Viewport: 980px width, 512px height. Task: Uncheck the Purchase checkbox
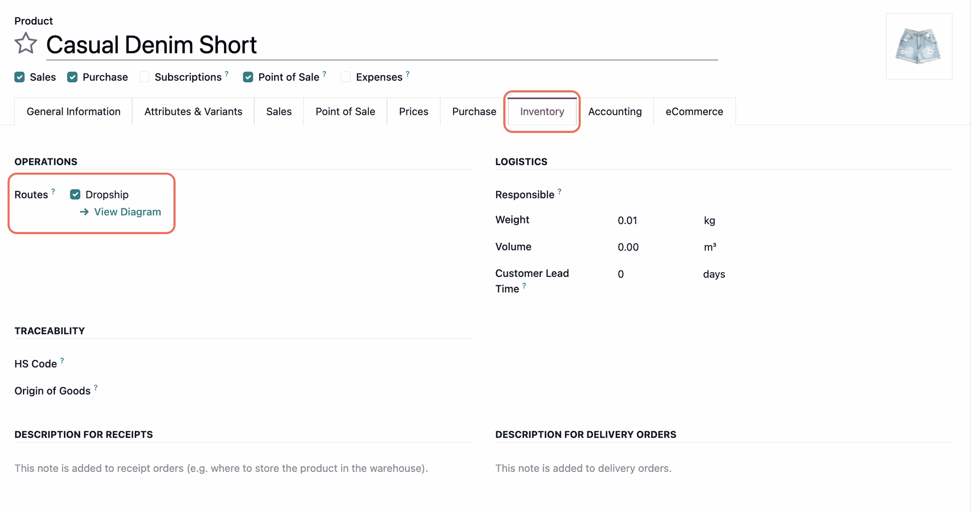coord(72,77)
